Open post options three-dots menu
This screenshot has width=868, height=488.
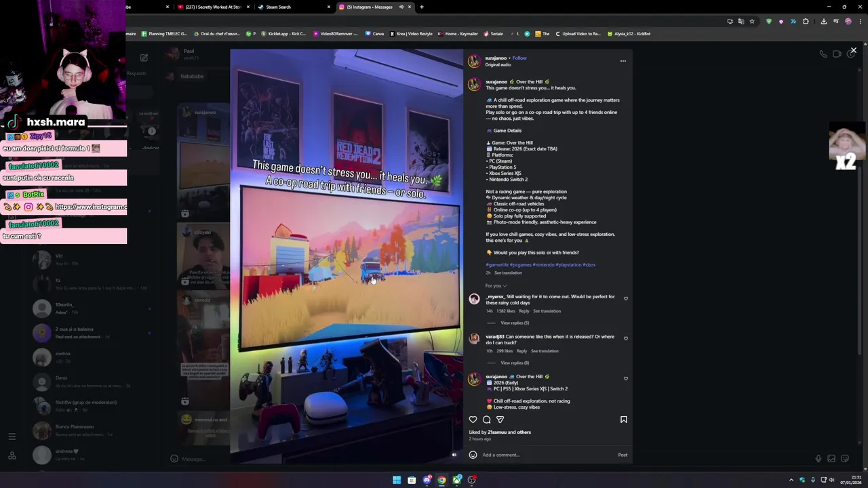623,61
